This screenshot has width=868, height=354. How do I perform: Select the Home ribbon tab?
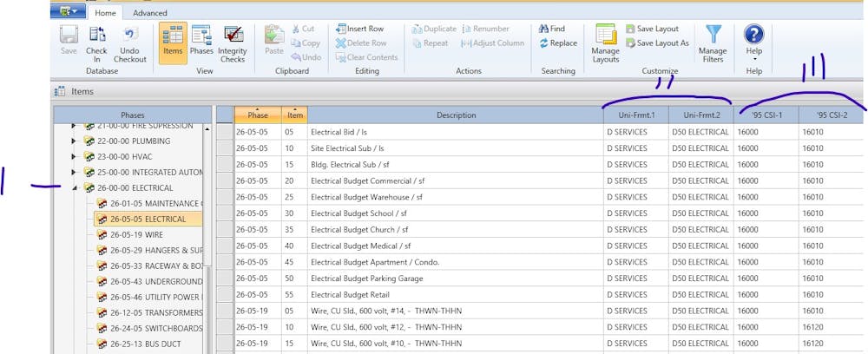105,13
